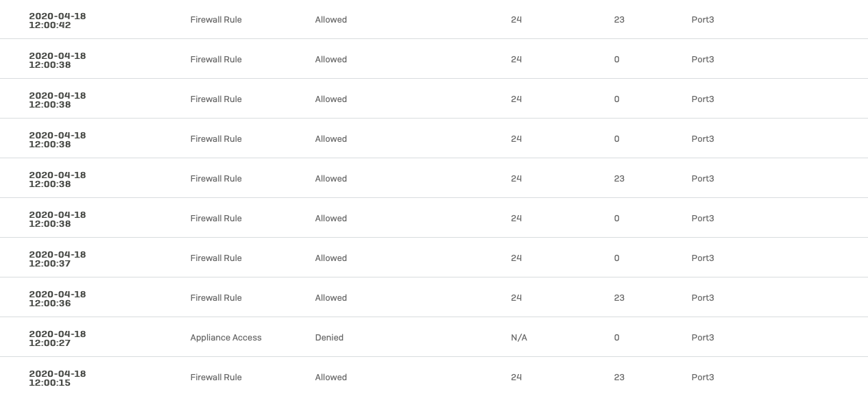Viewport: 868px width, 396px height.
Task: Select the 12:00:15 log entry timestamp
Action: click(58, 378)
